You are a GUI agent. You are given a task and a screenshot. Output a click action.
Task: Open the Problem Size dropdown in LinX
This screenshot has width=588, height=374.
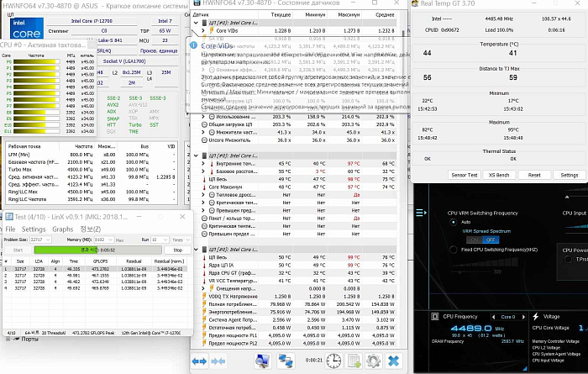pos(48,240)
